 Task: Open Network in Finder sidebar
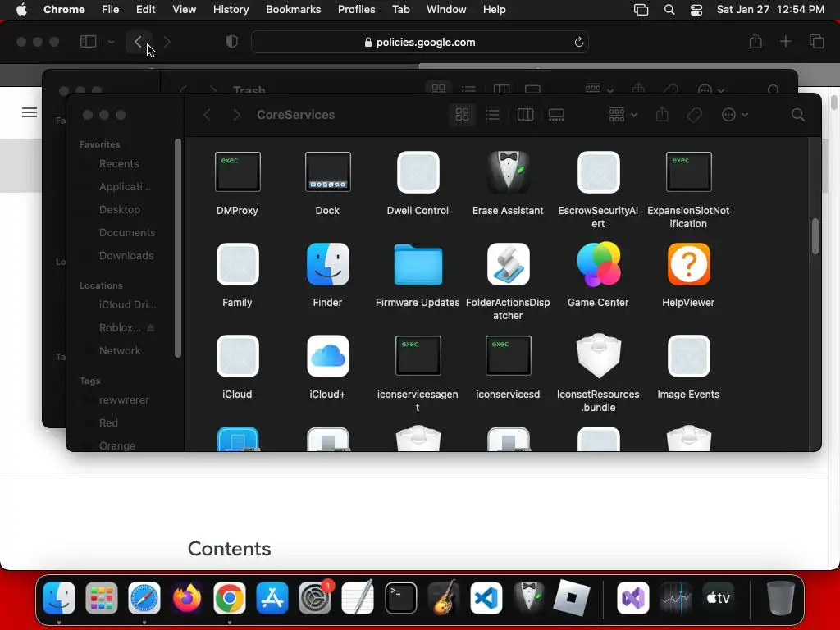pyautogui.click(x=120, y=351)
